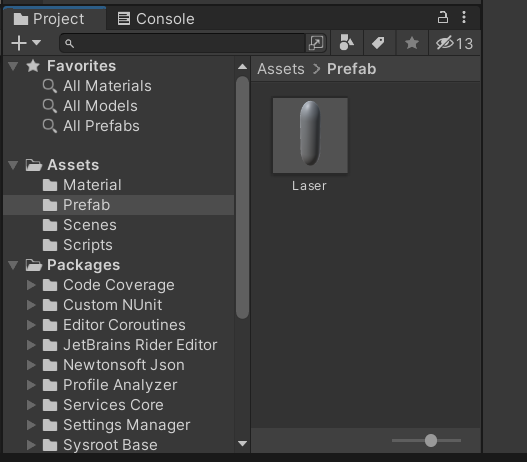Click the star icon to save the search
This screenshot has width=527, height=462.
[x=411, y=43]
